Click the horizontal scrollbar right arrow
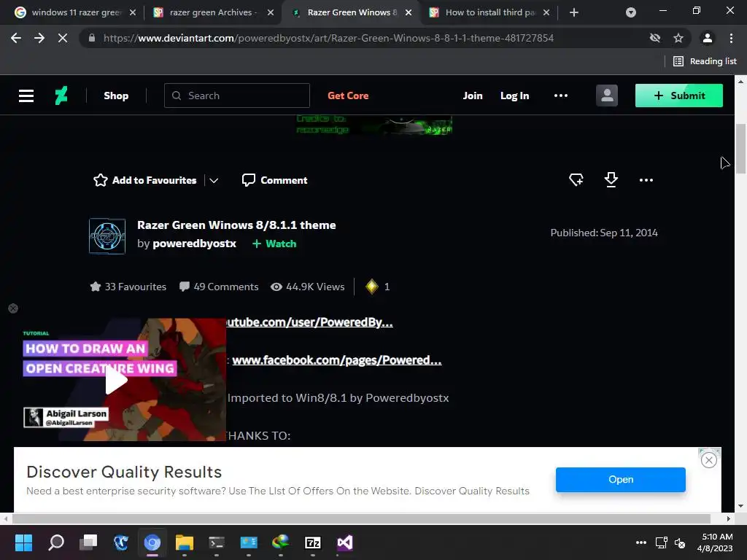747x560 pixels. [x=729, y=518]
